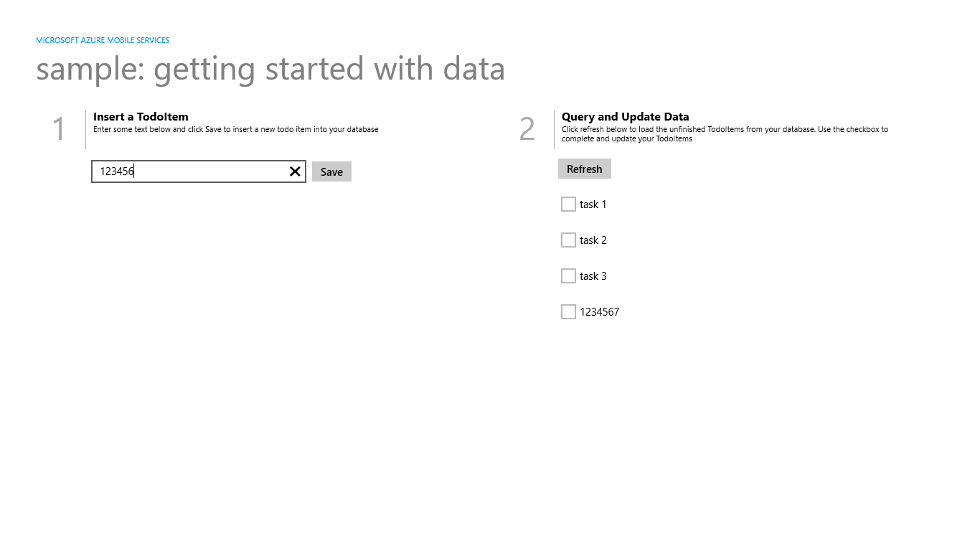980x551 pixels.
Task: Click the 'Insert a TodoItem' heading
Action: pyautogui.click(x=141, y=116)
